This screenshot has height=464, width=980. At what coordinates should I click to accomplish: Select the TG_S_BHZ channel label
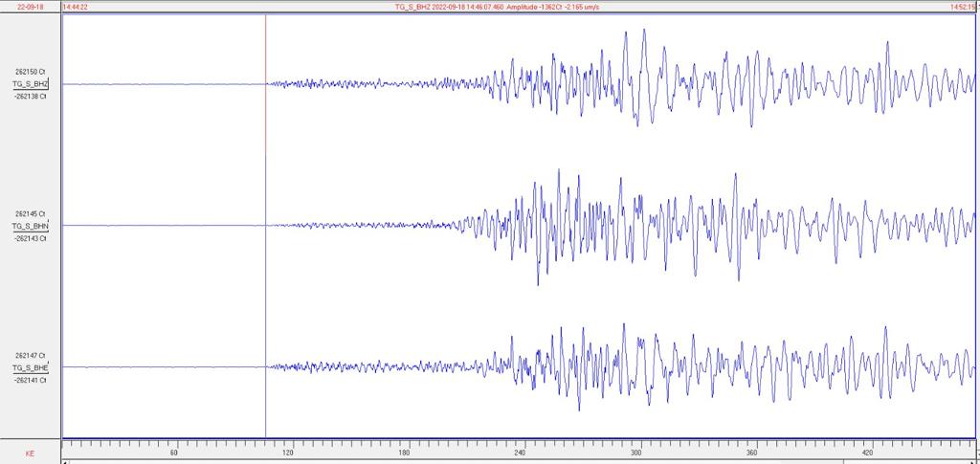(x=30, y=84)
